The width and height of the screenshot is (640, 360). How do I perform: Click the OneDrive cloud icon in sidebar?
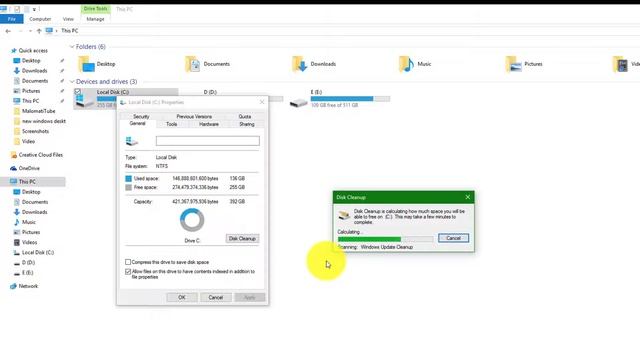[x=14, y=168]
